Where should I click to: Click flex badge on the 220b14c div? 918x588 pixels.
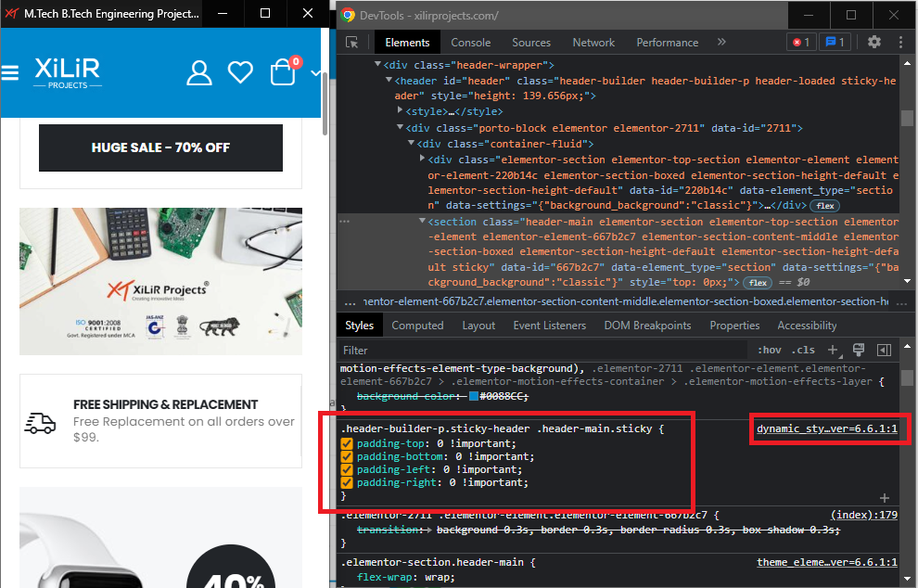[825, 206]
